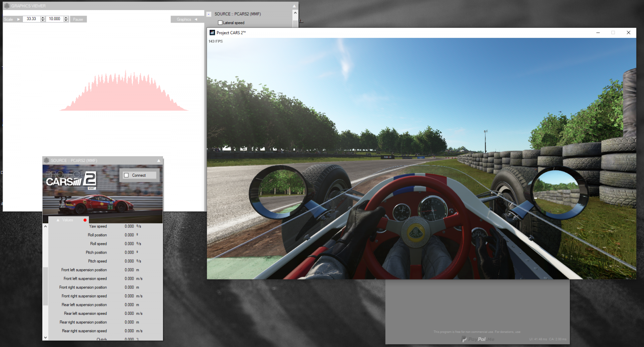Click the Project CARS 2 MMF thumbnail image
Screen dimensions: 644x347
pos(103,194)
